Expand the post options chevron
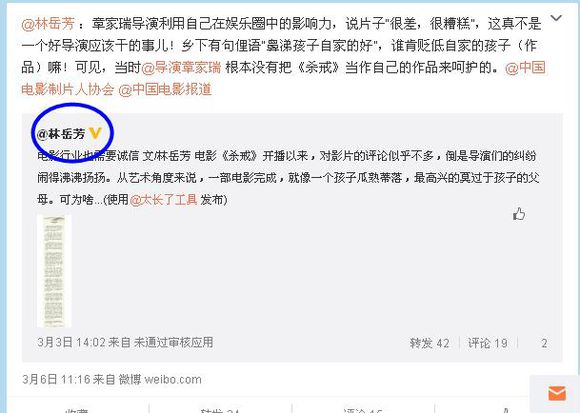The image size is (580, 413). tap(556, 18)
